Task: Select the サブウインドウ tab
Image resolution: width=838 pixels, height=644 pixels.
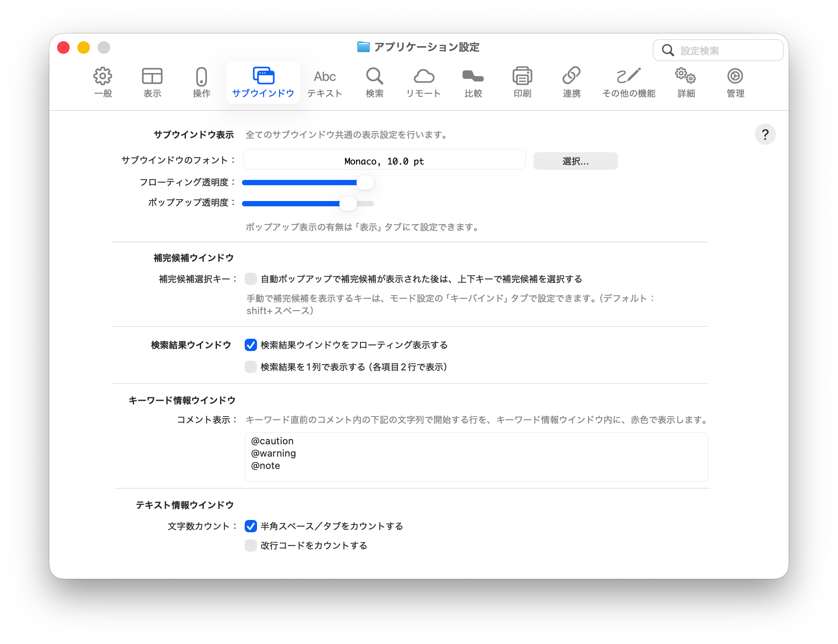Action: 263,83
